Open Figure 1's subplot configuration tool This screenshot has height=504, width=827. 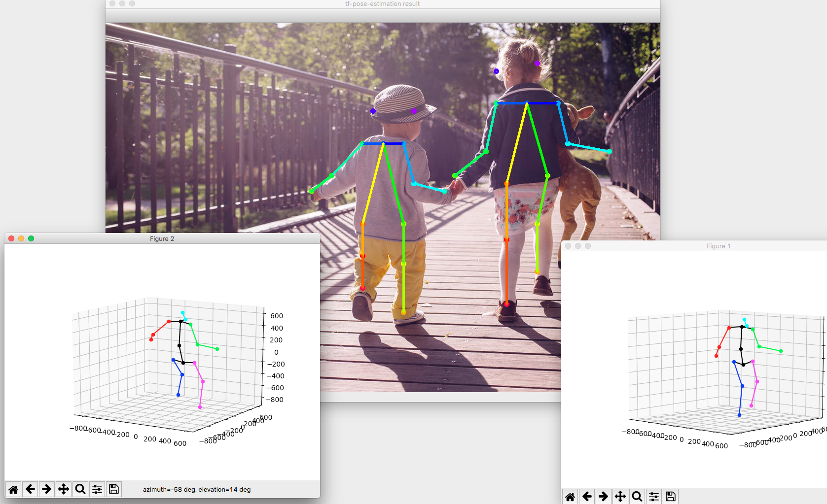[x=654, y=496]
